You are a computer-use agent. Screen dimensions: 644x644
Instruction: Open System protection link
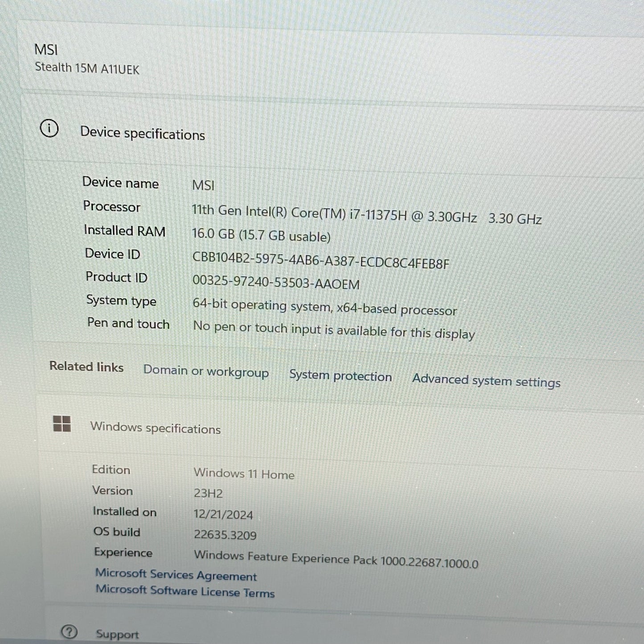(x=340, y=376)
